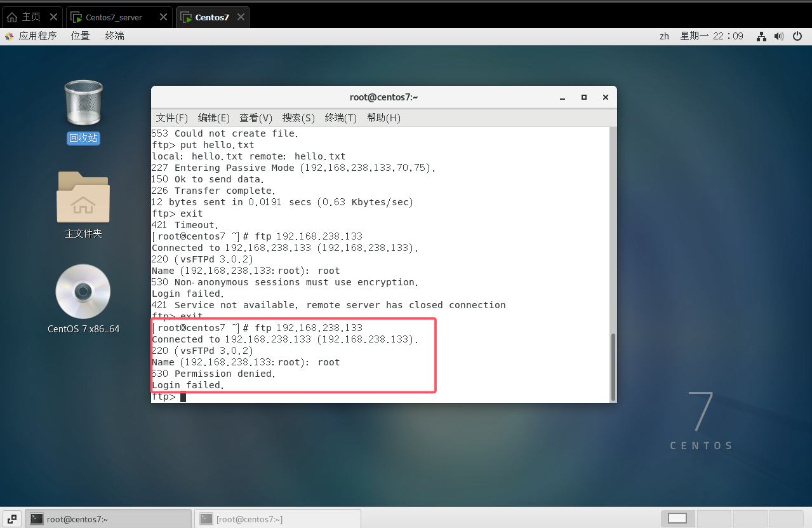This screenshot has width=812, height=528.
Task: Click the show desktop icon in bottom-left corner
Action: click(12, 518)
